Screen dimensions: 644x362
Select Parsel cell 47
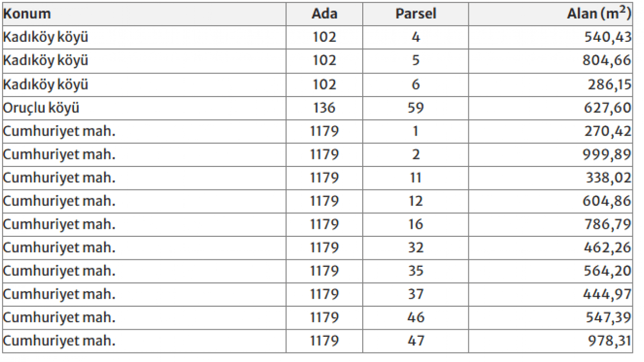click(416, 341)
